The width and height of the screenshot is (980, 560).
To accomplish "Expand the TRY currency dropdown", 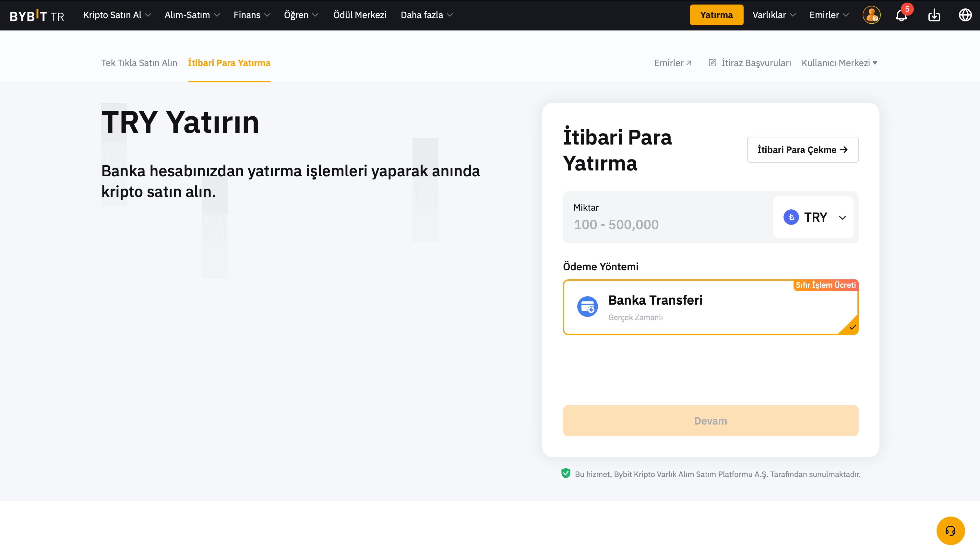I will 813,217.
